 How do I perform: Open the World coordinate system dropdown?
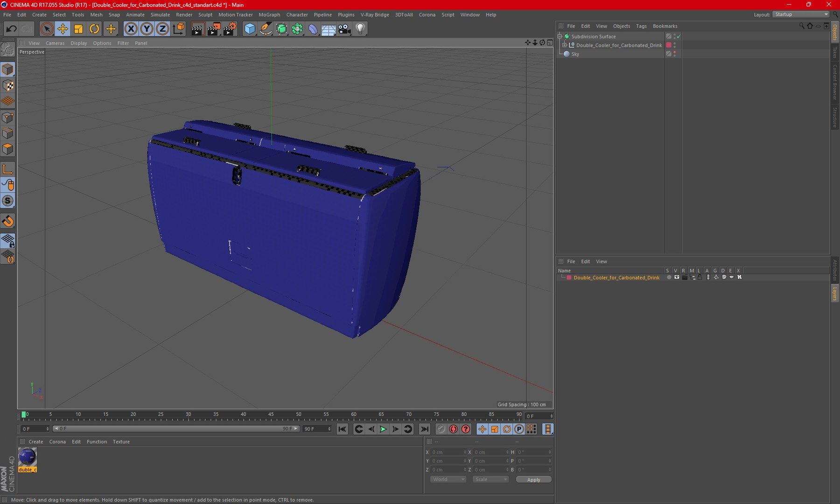tap(448, 479)
